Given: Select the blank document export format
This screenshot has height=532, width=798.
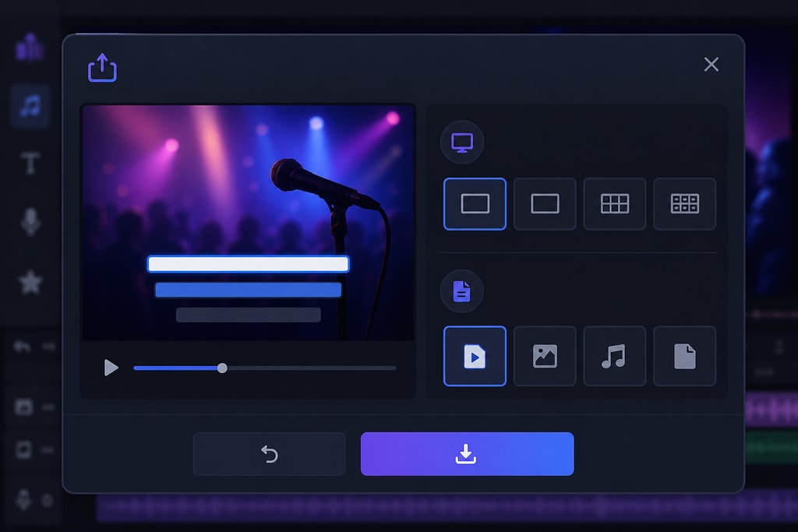Looking at the screenshot, I should pos(684,356).
